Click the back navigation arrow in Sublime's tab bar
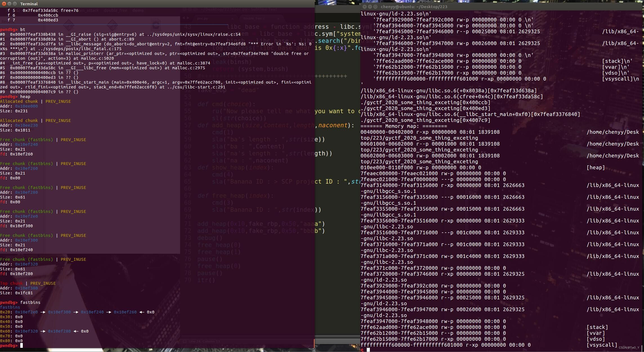The height and width of the screenshot is (352, 644). (x=184, y=17)
